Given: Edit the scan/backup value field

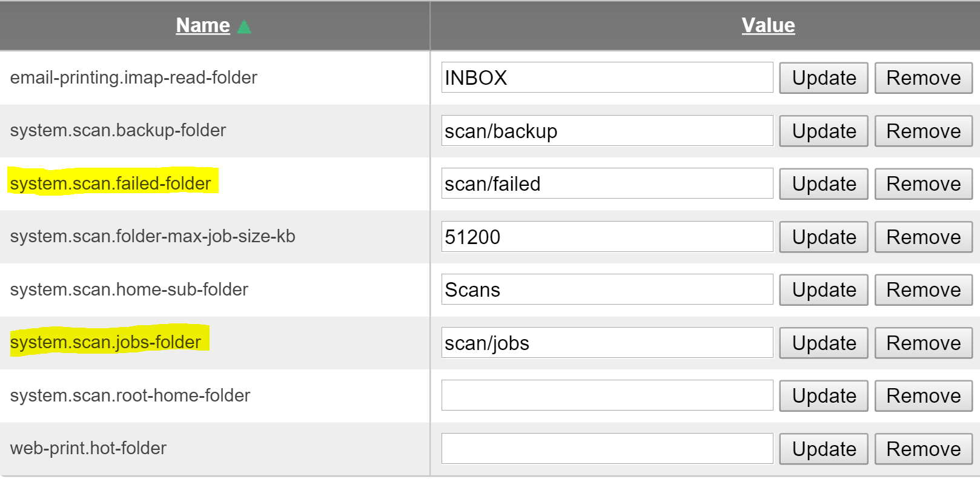Looking at the screenshot, I should click(x=607, y=131).
